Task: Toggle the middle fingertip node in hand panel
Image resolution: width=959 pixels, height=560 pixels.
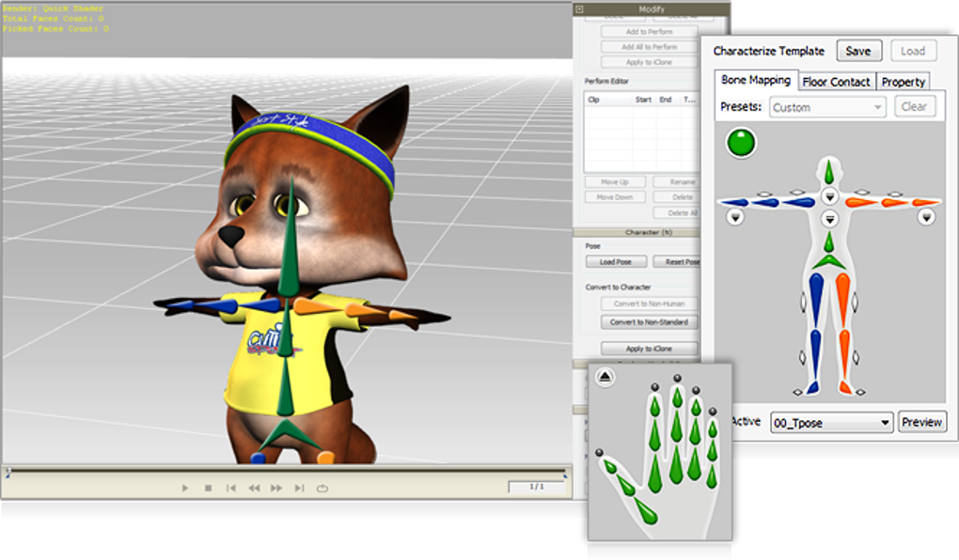Action: click(677, 379)
